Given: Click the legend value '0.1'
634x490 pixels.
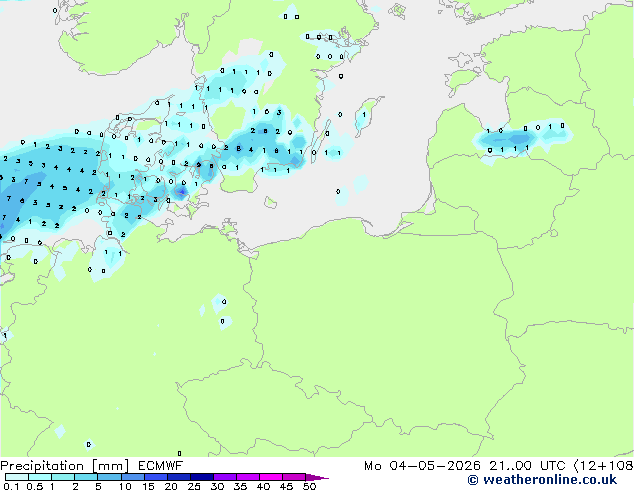Looking at the screenshot, I should click(11, 486).
